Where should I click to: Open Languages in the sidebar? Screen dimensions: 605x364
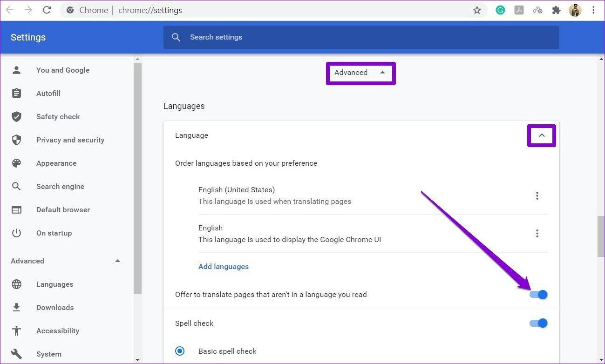pyautogui.click(x=54, y=284)
